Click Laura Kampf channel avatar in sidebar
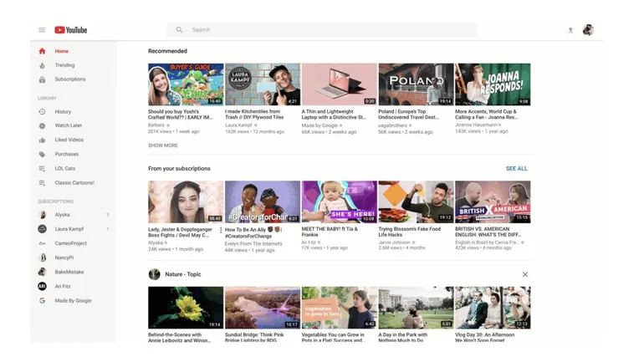The height and width of the screenshot is (362, 644). 42,229
